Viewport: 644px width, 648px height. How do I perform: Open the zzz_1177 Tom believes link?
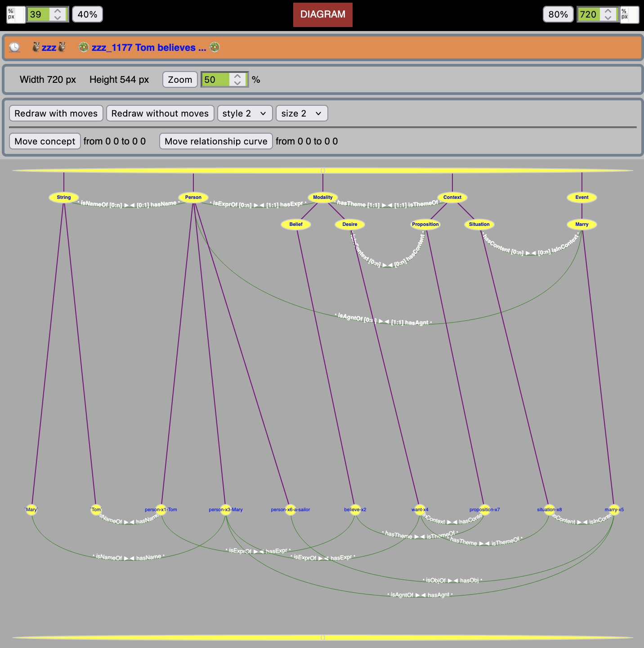[x=149, y=47]
